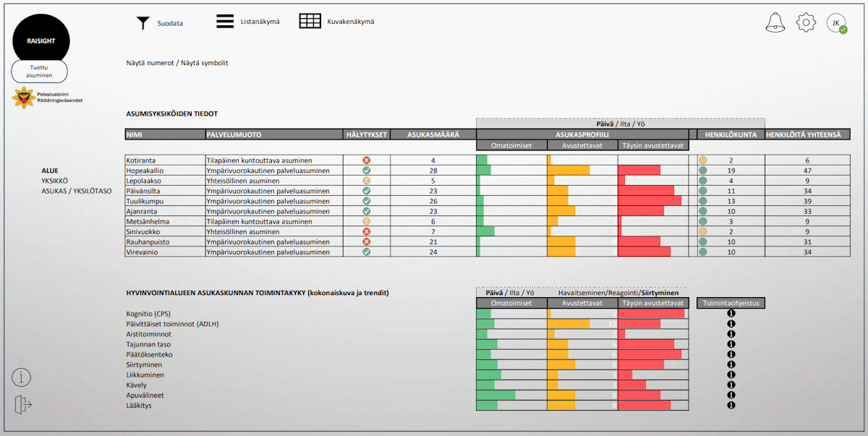Click the logout door icon

pyautogui.click(x=22, y=405)
